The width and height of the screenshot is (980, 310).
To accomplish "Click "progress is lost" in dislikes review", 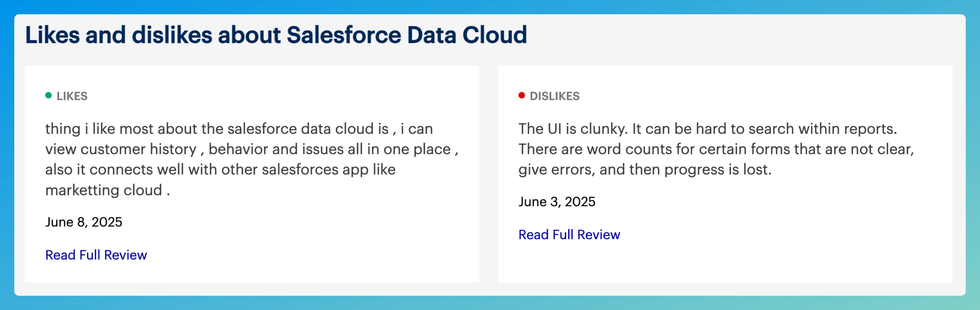I will pyautogui.click(x=717, y=170).
